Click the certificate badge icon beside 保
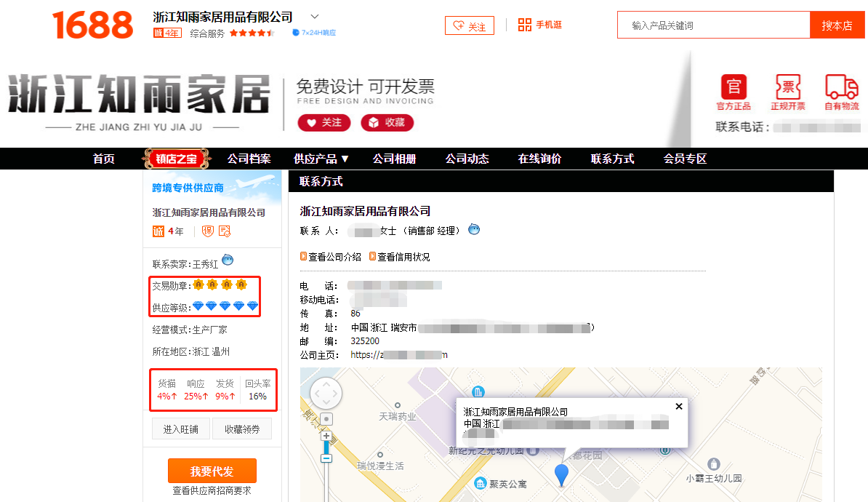The height and width of the screenshot is (502, 868). (x=224, y=231)
